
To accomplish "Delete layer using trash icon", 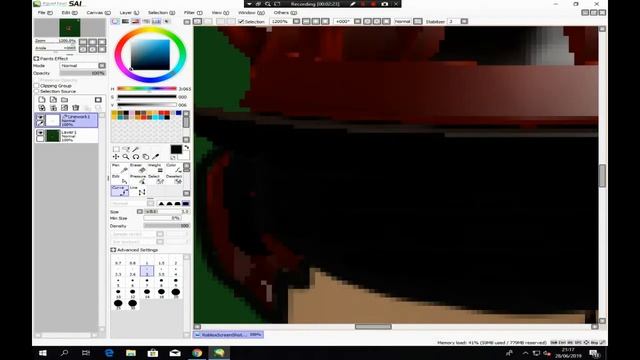I will pyautogui.click(x=76, y=108).
